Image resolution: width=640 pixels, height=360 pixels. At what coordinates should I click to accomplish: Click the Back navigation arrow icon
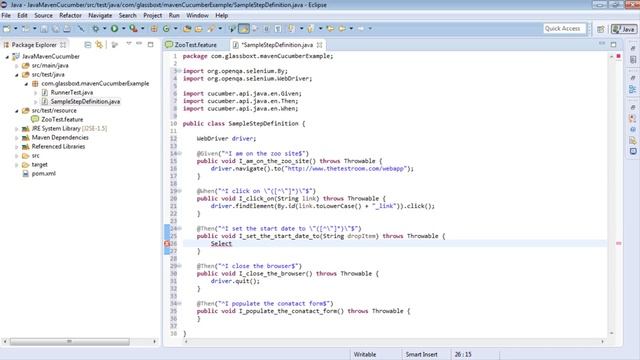coord(342,29)
